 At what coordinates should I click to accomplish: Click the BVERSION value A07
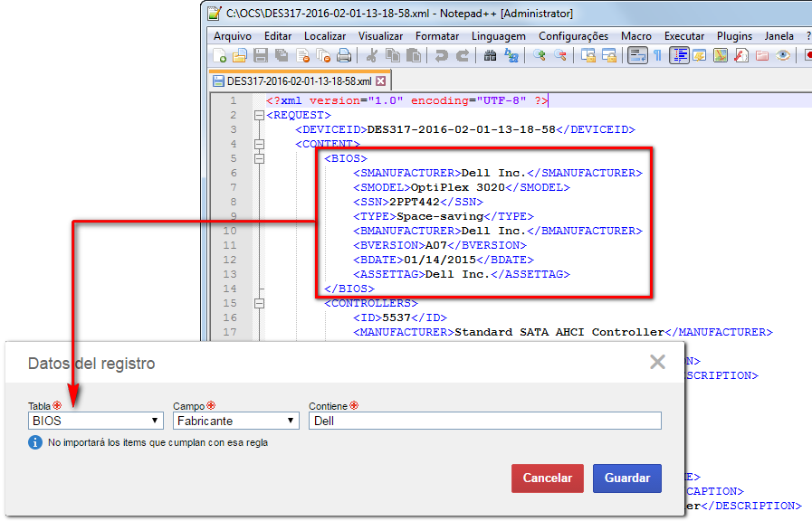tap(436, 246)
